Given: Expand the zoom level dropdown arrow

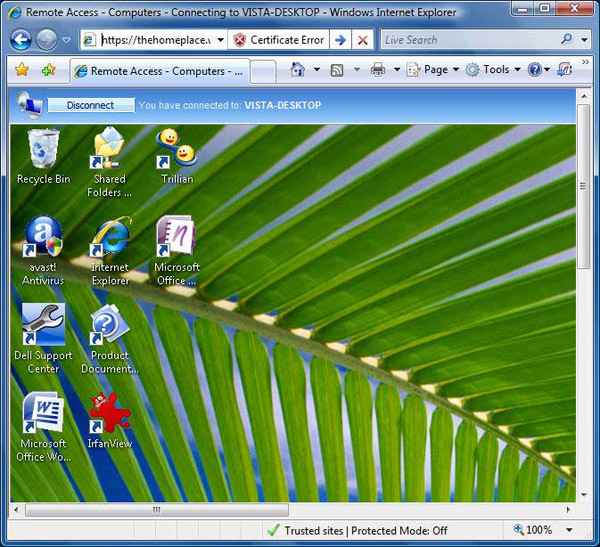Looking at the screenshot, I should point(569,530).
